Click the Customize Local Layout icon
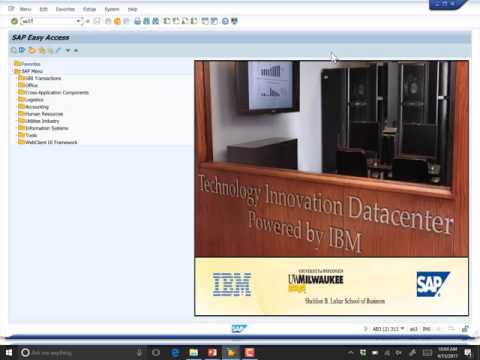The image size is (480, 360). coord(234,21)
